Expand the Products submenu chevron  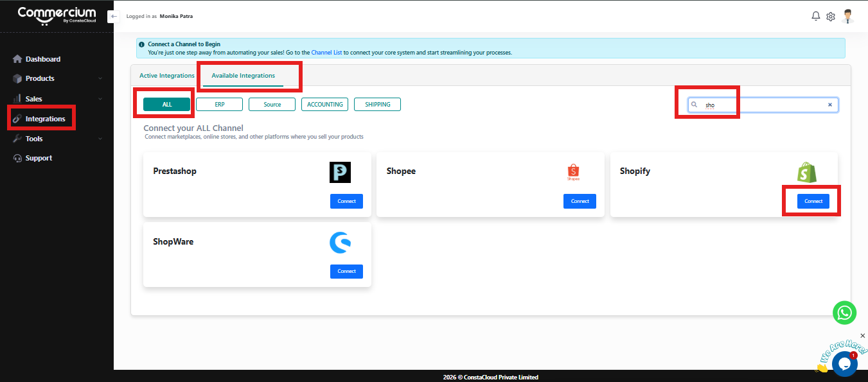point(100,78)
